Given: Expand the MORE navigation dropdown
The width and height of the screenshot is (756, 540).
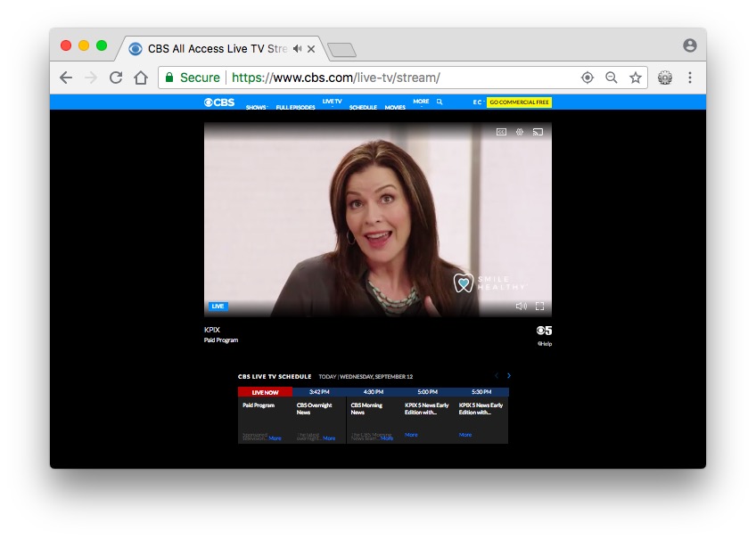Looking at the screenshot, I should (x=421, y=102).
